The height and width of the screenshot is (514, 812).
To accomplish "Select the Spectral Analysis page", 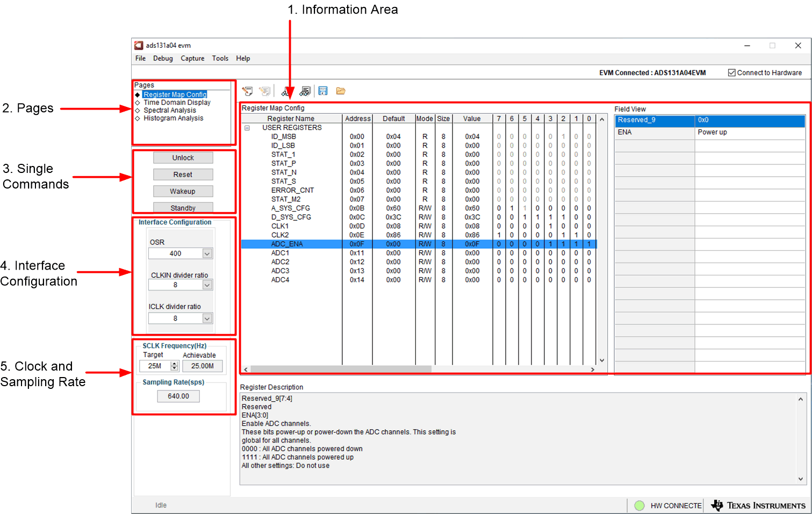I will tap(169, 110).
